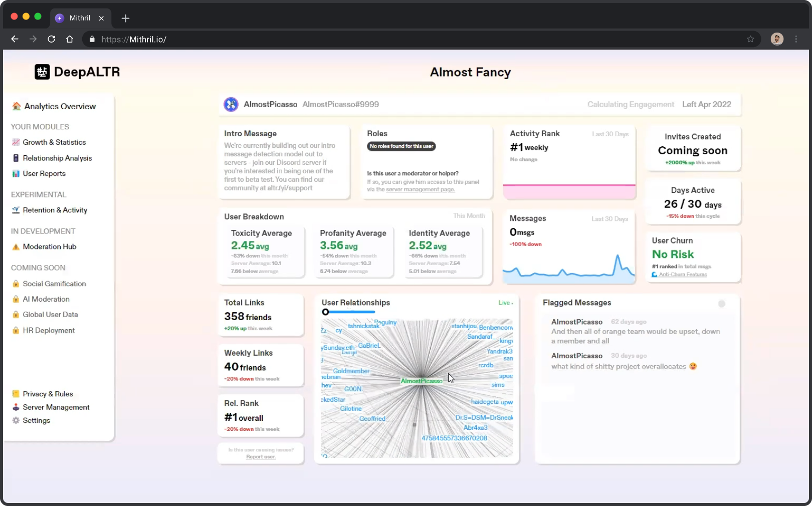Click the browser forward arrow
Viewport: 812px width, 506px height.
tap(33, 39)
